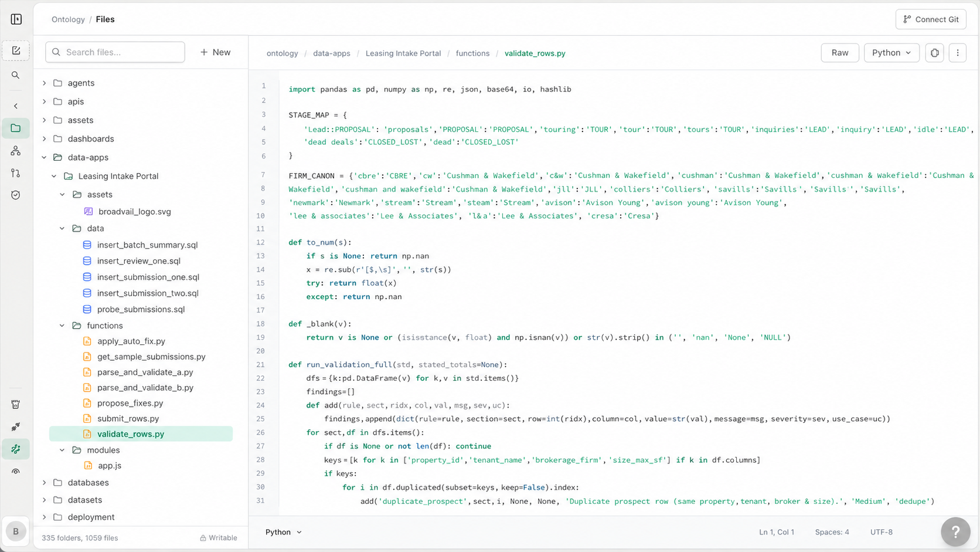Click the highlighted green ontology icon
Image resolution: width=980 pixels, height=552 pixels.
pyautogui.click(x=16, y=449)
